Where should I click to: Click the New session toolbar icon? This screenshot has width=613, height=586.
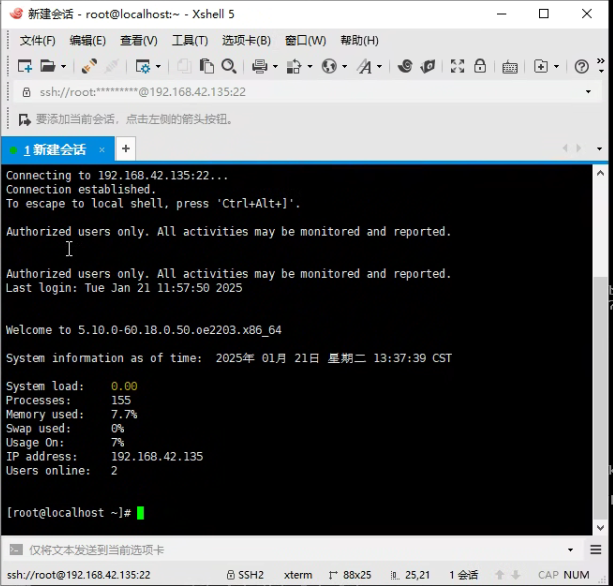tap(25, 66)
